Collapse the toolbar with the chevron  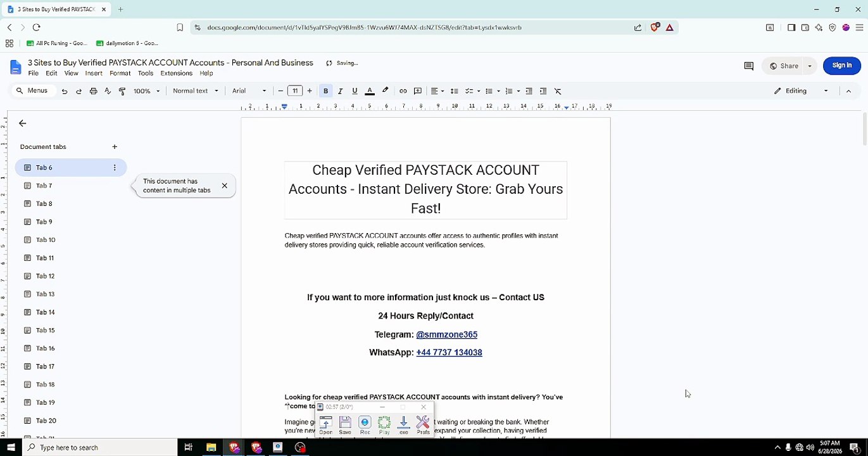pyautogui.click(x=848, y=91)
